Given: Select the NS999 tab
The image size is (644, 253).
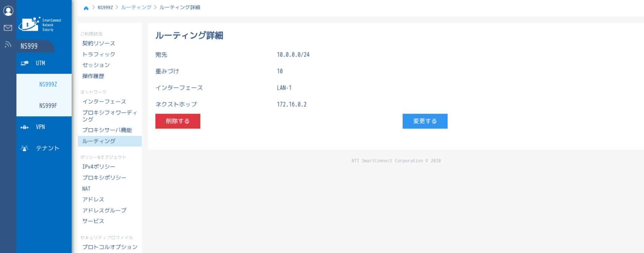Looking at the screenshot, I should tap(35, 46).
